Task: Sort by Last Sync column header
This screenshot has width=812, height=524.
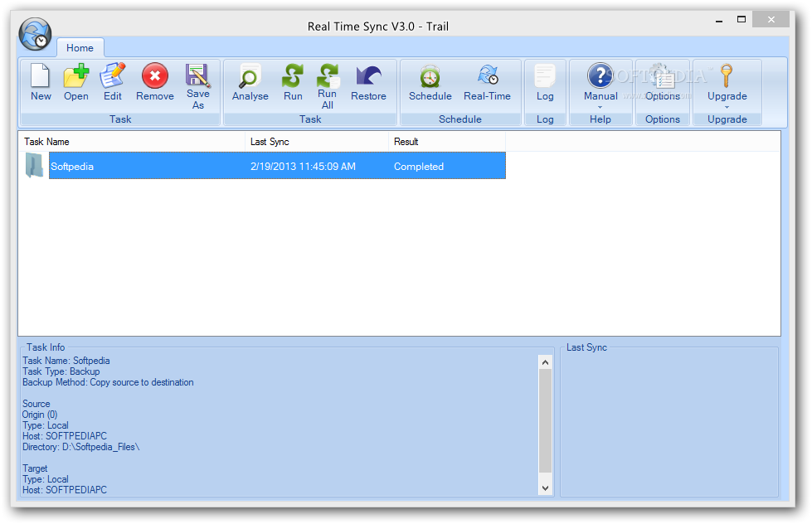Action: [x=317, y=141]
